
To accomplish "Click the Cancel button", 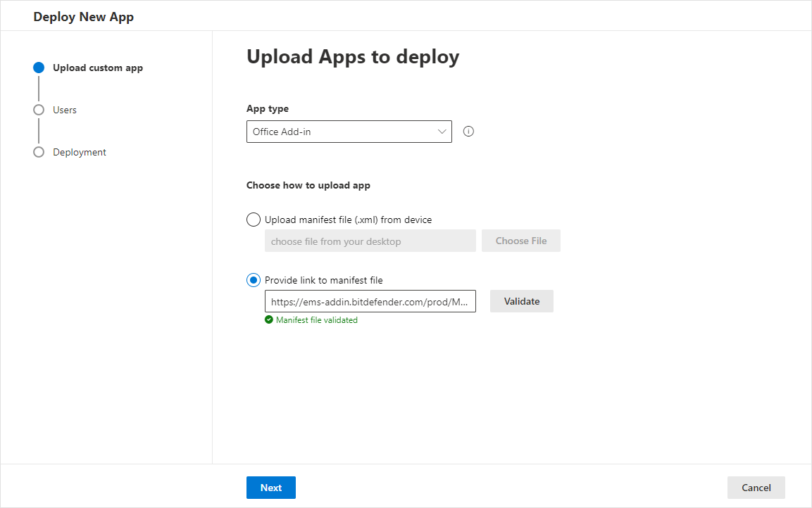I will pos(756,487).
